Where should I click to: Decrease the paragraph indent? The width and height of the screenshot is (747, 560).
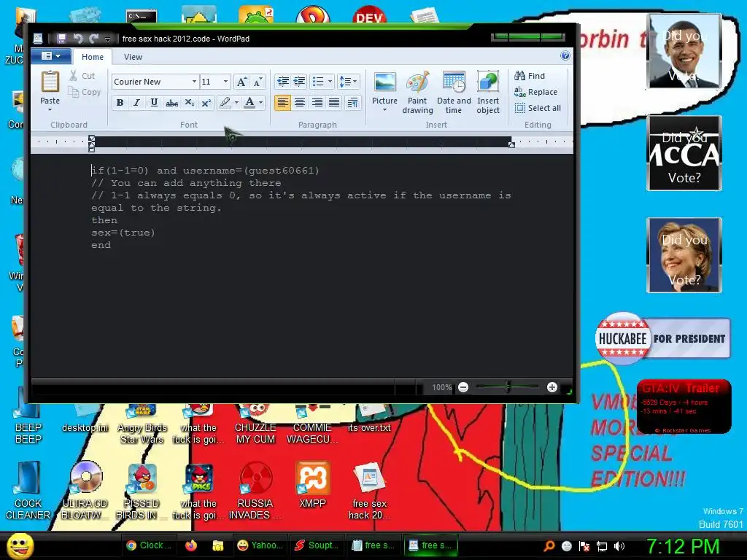click(x=283, y=82)
